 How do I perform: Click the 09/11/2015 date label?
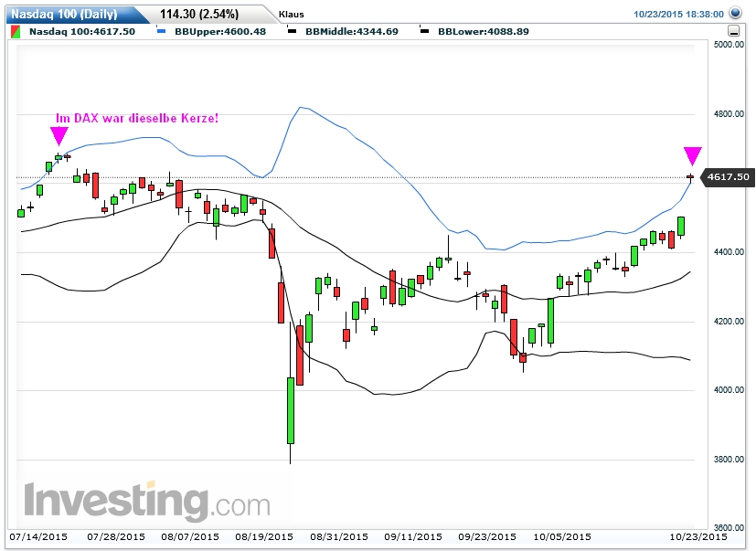413,537
